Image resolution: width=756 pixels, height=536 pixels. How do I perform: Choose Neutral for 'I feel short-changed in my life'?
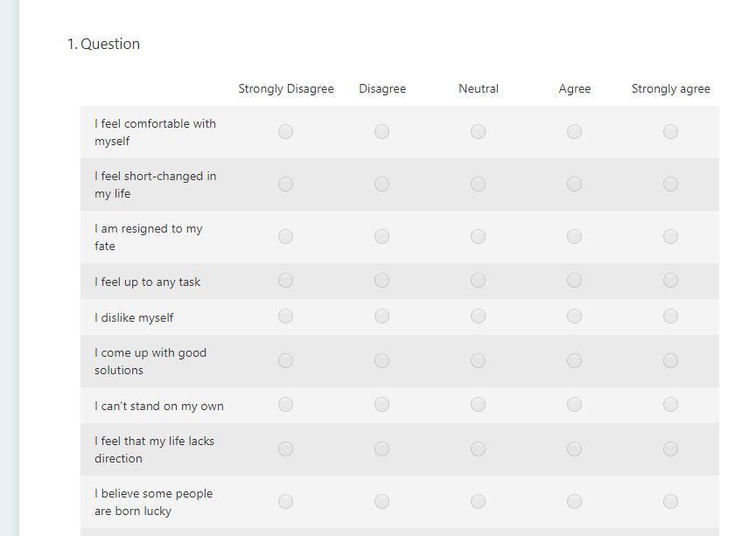[478, 184]
